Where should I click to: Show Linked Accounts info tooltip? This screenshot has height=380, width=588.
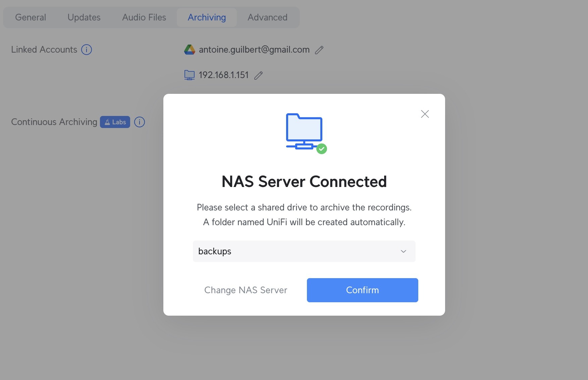[x=87, y=50]
